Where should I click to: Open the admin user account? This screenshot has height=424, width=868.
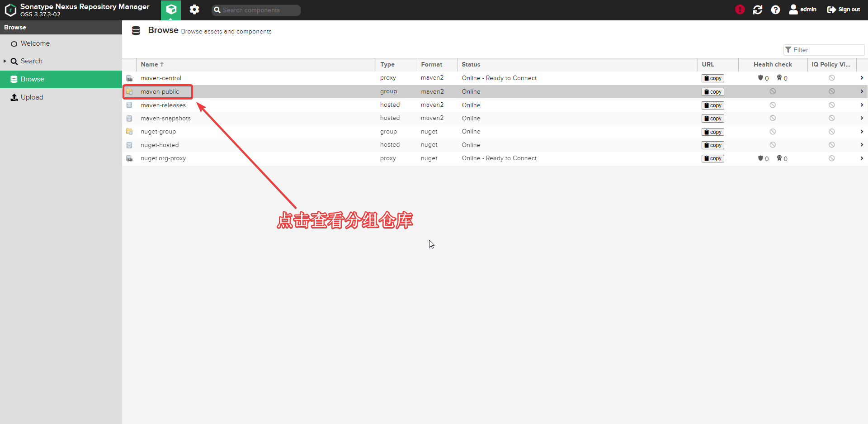[802, 10]
